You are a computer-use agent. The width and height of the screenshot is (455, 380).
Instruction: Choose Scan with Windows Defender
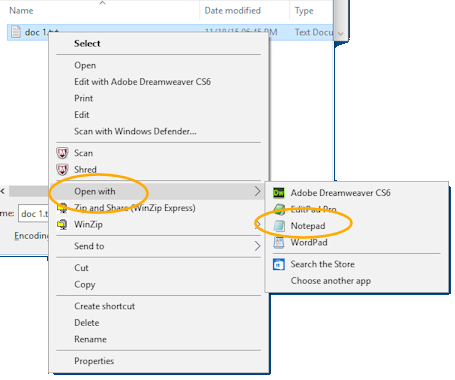[159, 131]
